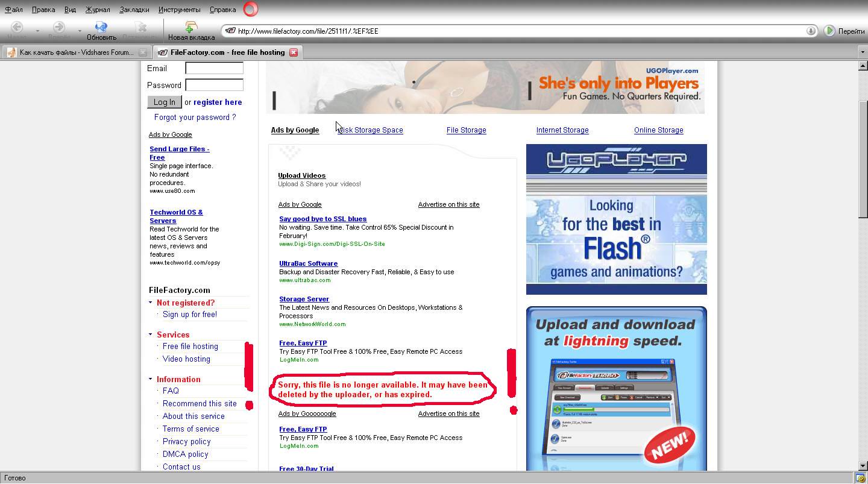This screenshot has width=868, height=484.
Task: Open Say good bye to SSL blues ad
Action: coord(322,219)
